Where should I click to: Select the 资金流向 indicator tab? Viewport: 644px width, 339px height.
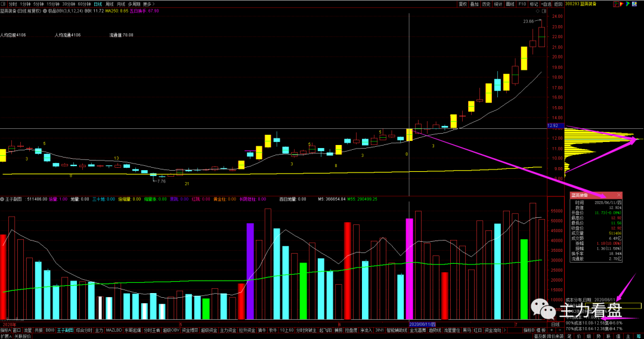tap(493, 331)
